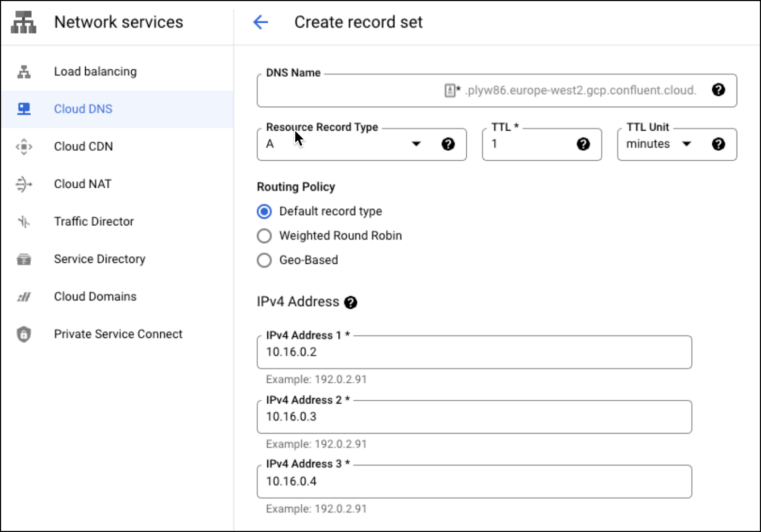761x532 pixels.
Task: Click the TTL help button
Action: pyautogui.click(x=583, y=143)
